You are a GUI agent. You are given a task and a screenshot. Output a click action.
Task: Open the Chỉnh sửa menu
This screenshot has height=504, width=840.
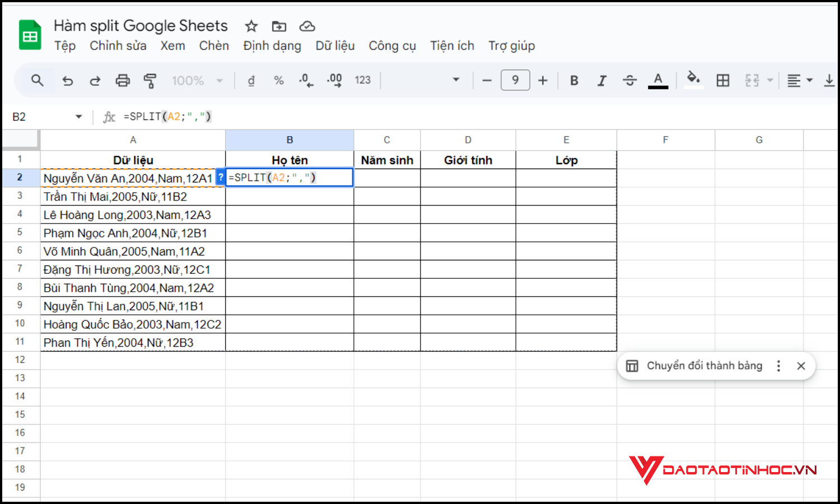(118, 46)
